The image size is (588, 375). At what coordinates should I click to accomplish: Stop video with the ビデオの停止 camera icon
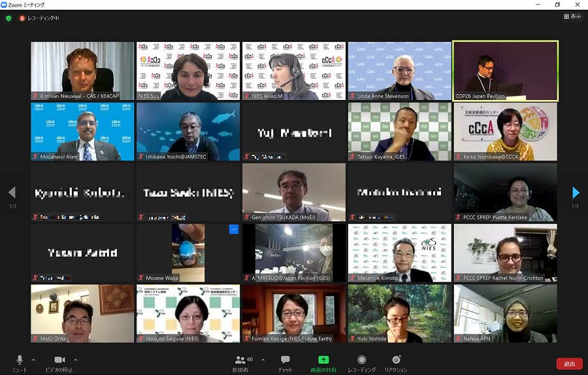tap(59, 360)
